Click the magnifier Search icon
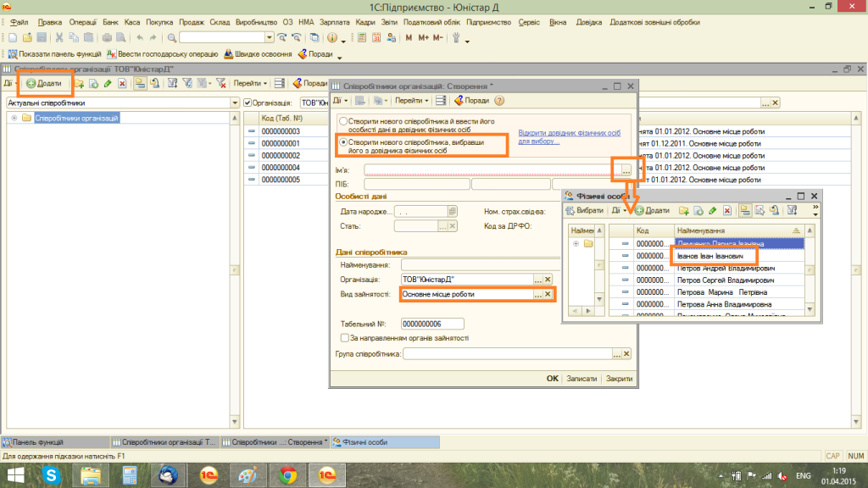This screenshot has height=488, width=868. click(x=172, y=37)
